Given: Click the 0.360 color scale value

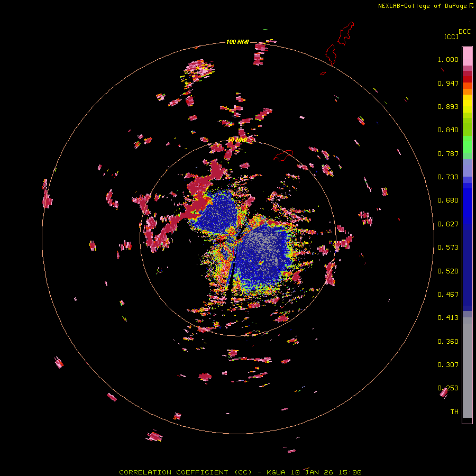Looking at the screenshot, I should tap(448, 342).
